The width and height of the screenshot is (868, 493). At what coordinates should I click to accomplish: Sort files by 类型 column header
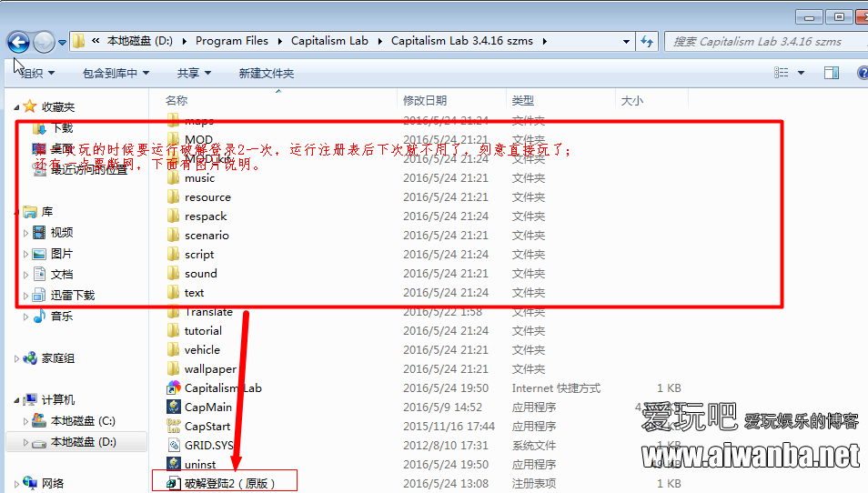coord(522,100)
